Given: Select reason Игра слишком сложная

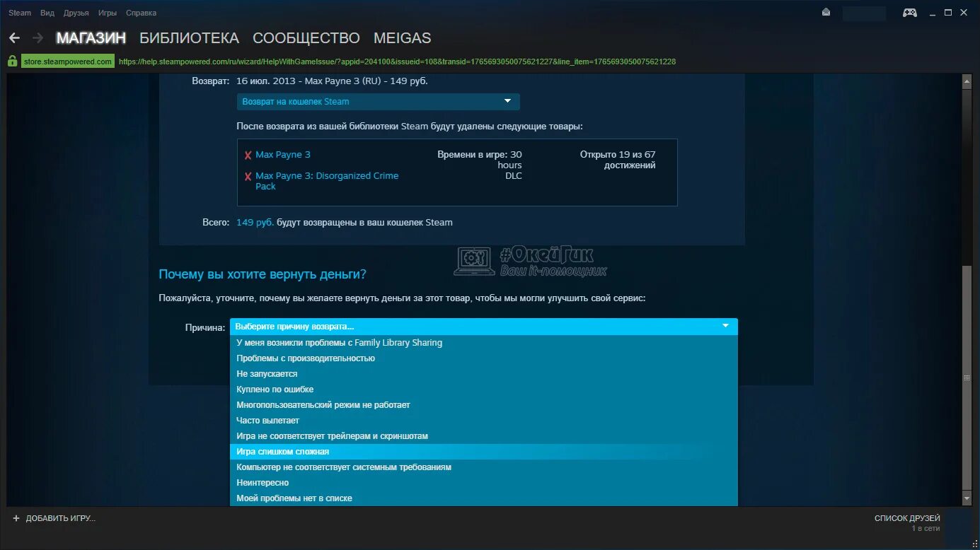Looking at the screenshot, I should click(483, 452).
